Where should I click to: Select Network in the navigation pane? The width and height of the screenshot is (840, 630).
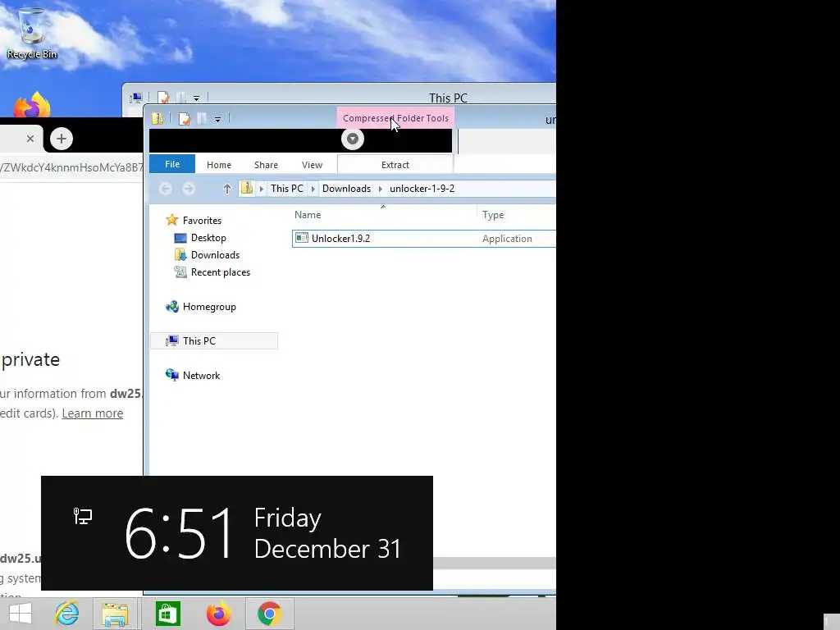[x=202, y=376]
